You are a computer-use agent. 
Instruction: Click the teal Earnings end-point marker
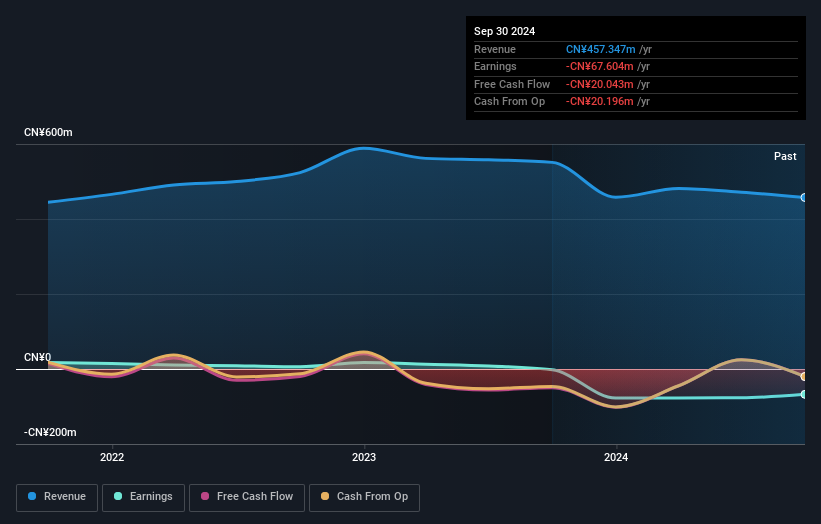[x=804, y=394]
